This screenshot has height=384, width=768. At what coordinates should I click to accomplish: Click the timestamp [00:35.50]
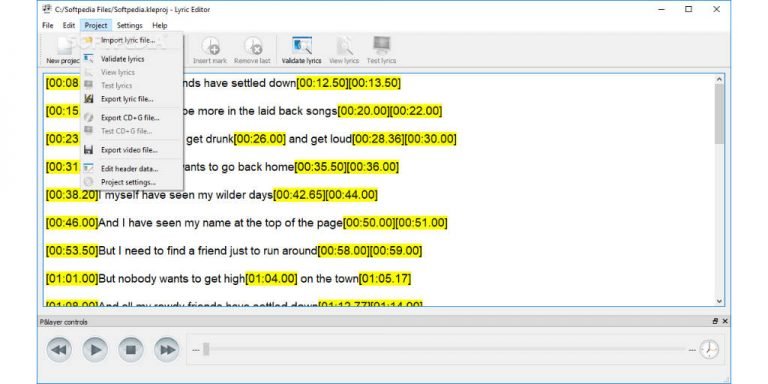tap(320, 167)
